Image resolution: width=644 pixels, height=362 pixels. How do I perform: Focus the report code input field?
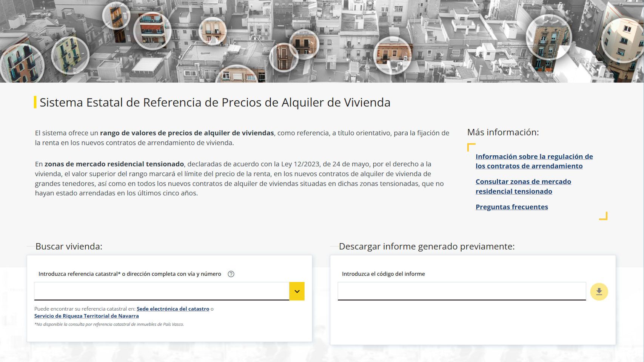[x=462, y=291]
